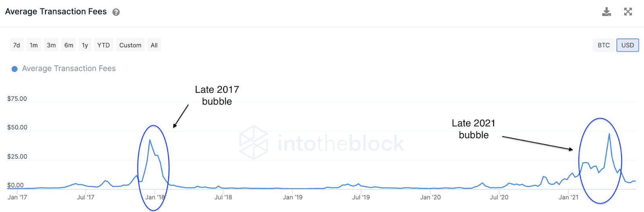Click the late 2017 fee peak
This screenshot has width=644, height=212.
(150, 140)
